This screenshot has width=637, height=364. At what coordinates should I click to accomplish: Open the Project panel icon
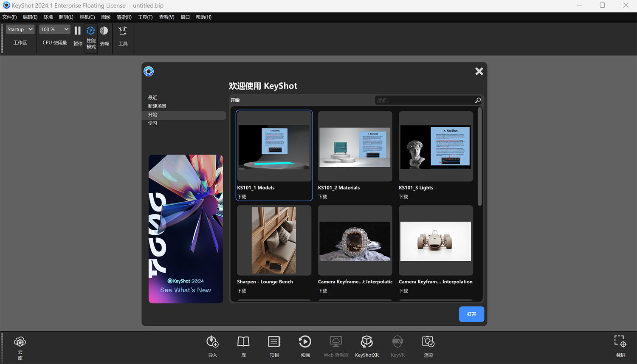(274, 342)
